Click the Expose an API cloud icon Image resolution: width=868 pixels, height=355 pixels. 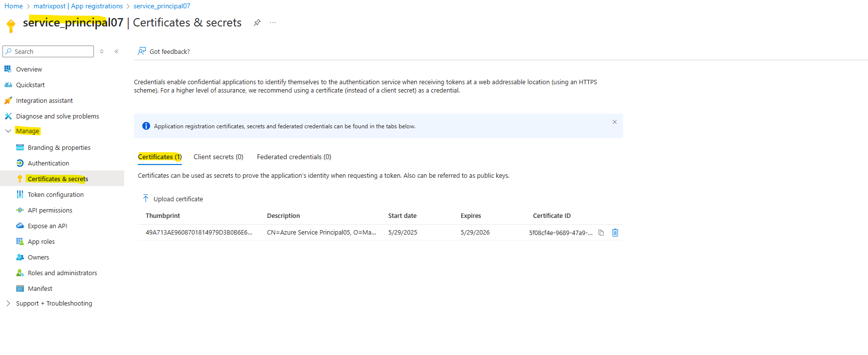click(x=20, y=226)
